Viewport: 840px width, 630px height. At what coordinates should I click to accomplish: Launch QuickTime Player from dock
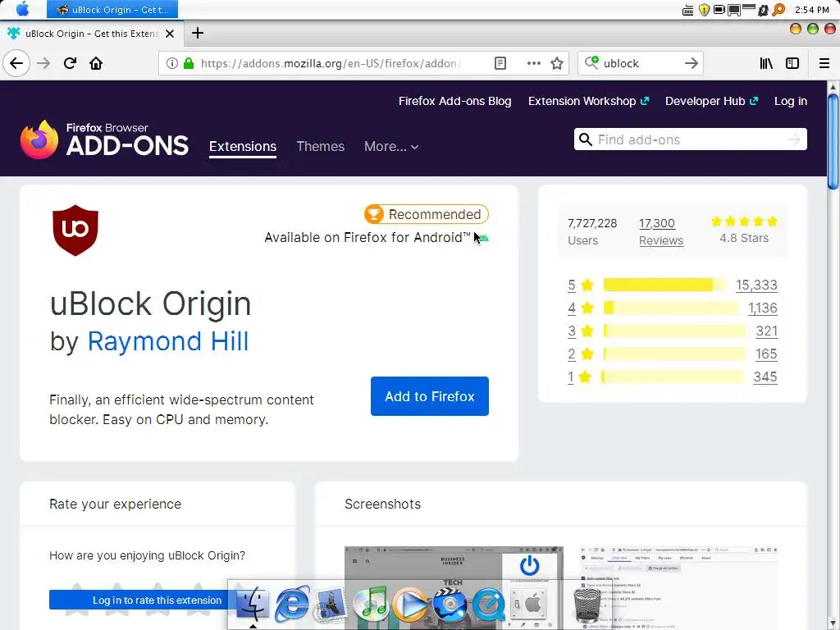489,605
